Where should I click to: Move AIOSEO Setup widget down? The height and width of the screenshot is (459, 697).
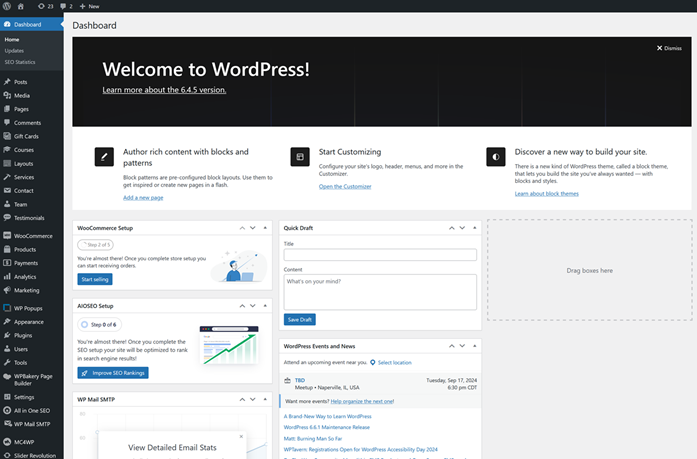point(252,305)
